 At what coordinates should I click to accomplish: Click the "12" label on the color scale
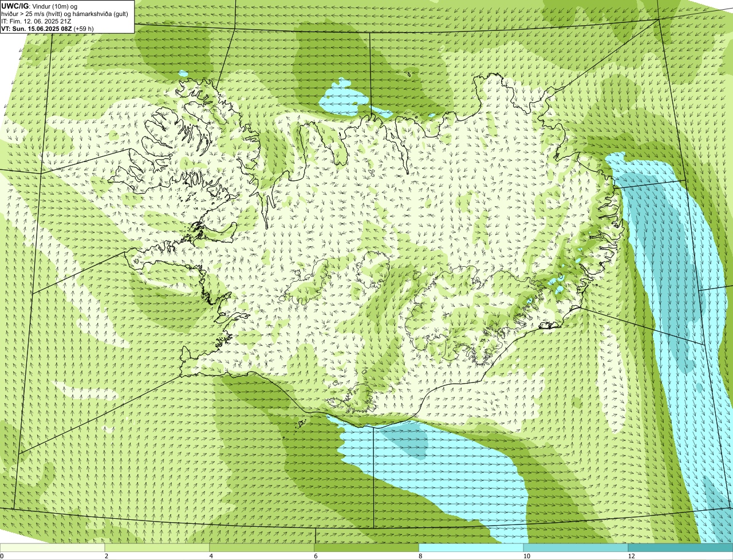coord(631,556)
